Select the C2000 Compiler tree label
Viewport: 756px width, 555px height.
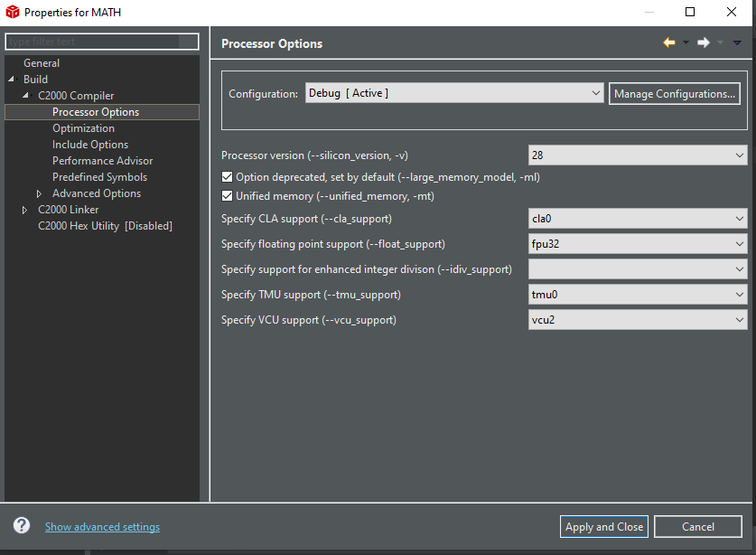(76, 96)
